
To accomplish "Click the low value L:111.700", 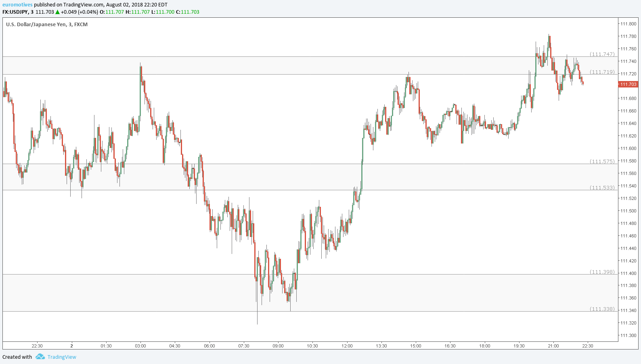I will coord(163,12).
